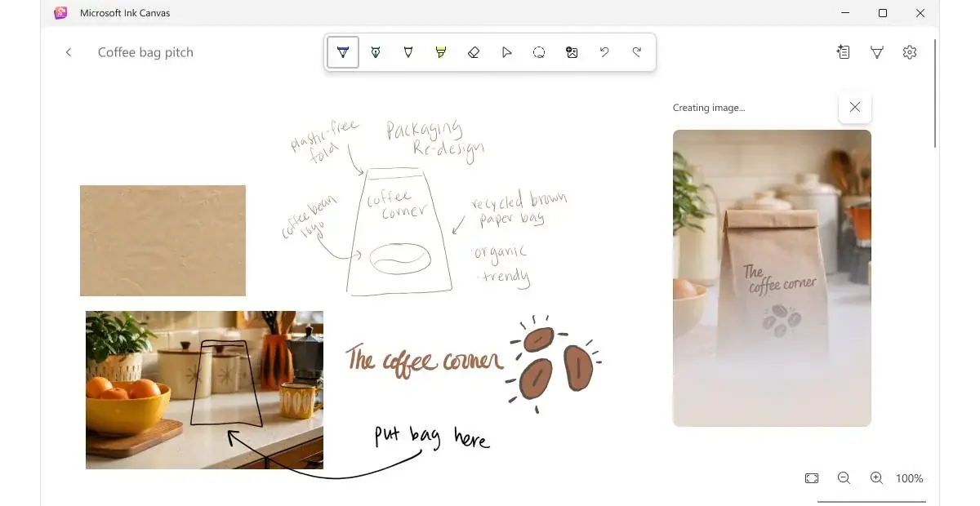
Task: Click the generated coffee bag image preview
Action: coord(772,278)
